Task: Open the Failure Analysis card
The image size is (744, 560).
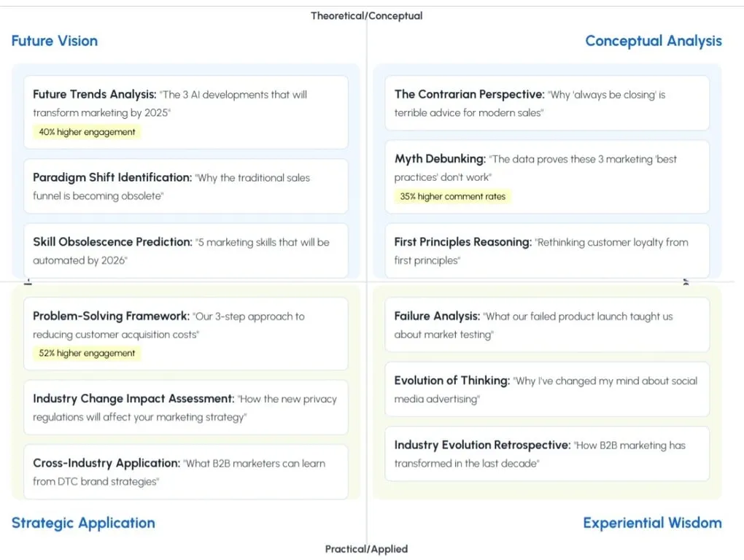Action: [x=547, y=325]
